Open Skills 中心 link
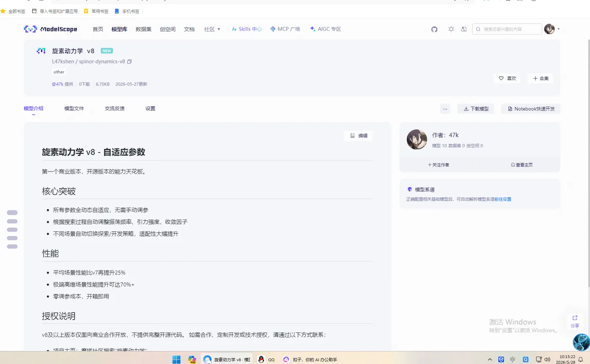The width and height of the screenshot is (590, 364). pos(247,29)
